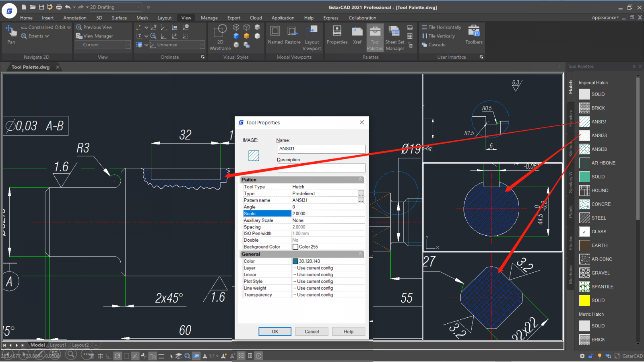Click the hatch preview IMAGE thumbnail
Screen dimensions: 644x362
(x=254, y=156)
